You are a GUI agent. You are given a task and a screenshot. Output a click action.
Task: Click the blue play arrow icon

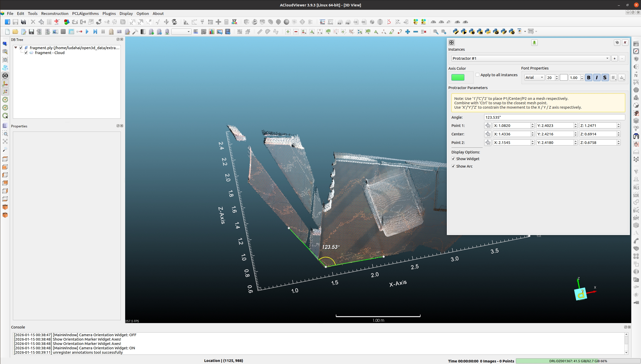pos(87,32)
